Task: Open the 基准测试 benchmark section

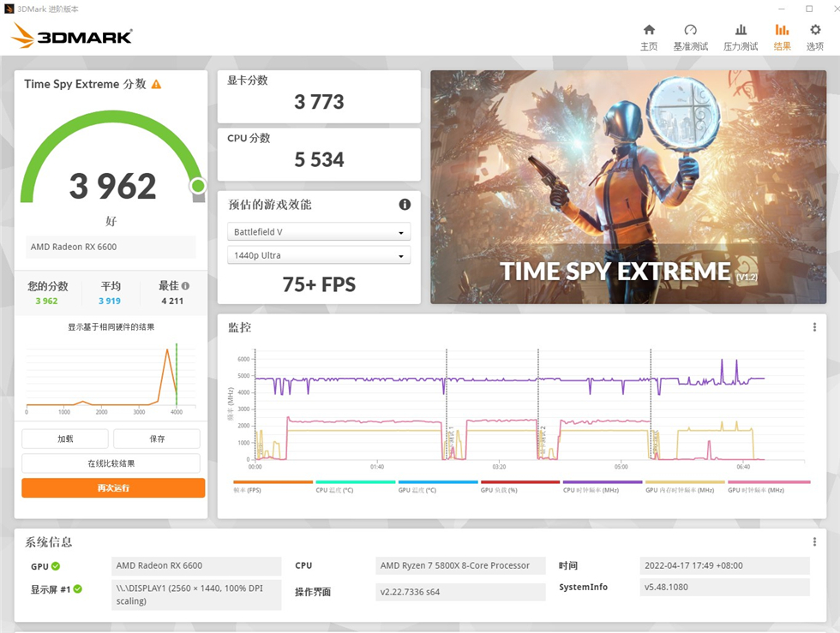Action: coord(691,35)
